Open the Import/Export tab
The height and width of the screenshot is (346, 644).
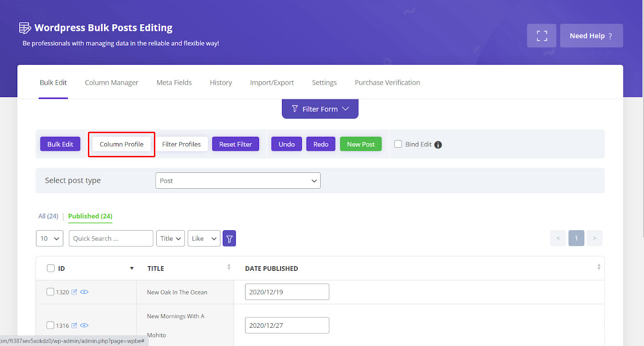(272, 83)
